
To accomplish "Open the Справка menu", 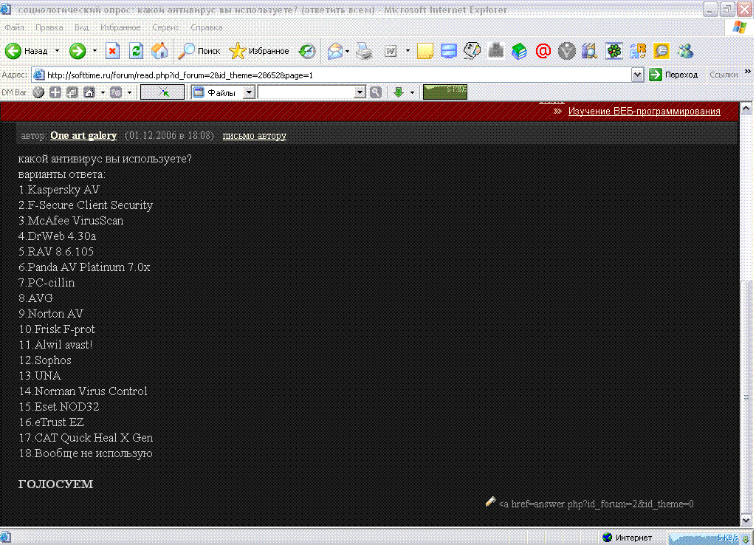I will click(207, 27).
